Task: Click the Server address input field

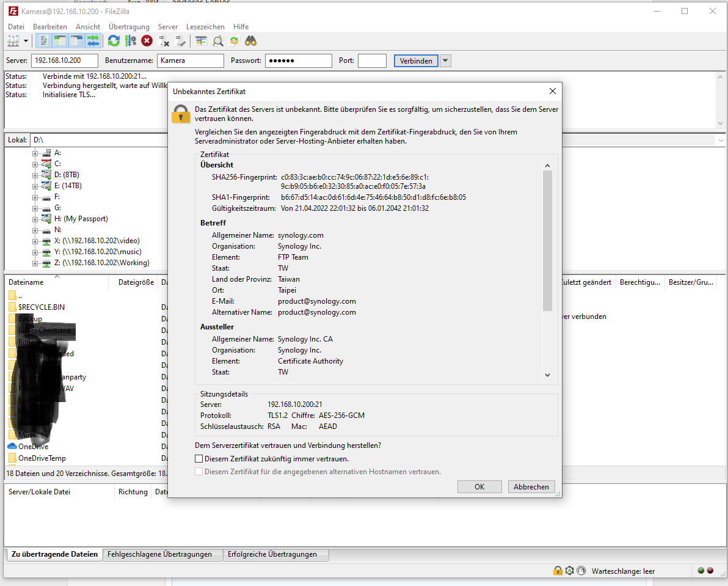Action: [x=65, y=60]
